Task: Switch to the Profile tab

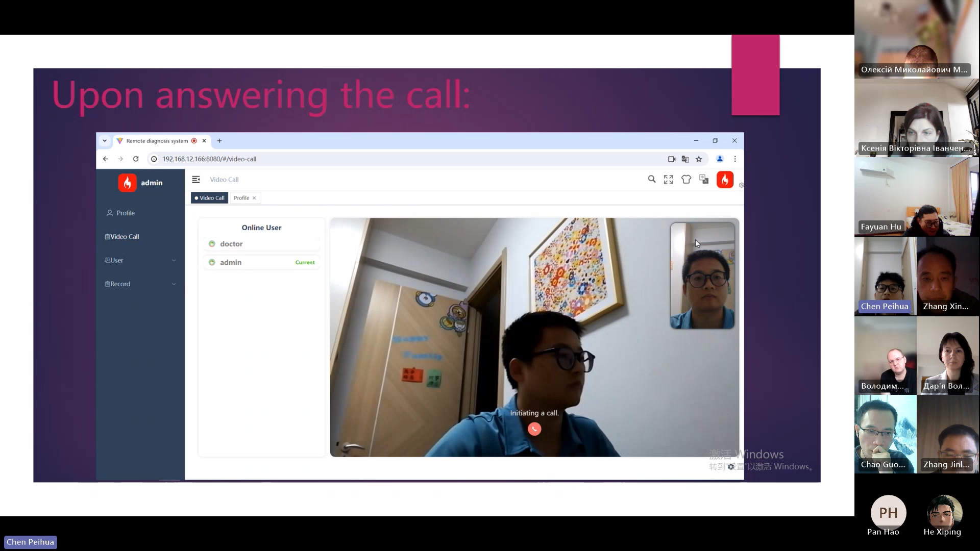Action: tap(241, 198)
